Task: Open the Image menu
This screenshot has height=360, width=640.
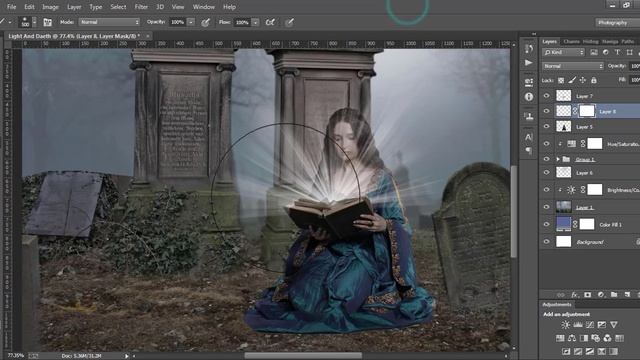Action: 50,7
